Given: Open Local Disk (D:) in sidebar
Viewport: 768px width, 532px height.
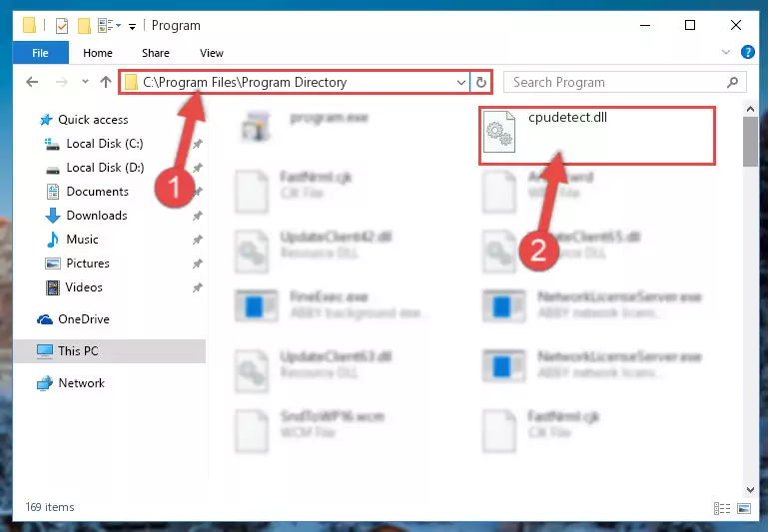Looking at the screenshot, I should tap(105, 168).
